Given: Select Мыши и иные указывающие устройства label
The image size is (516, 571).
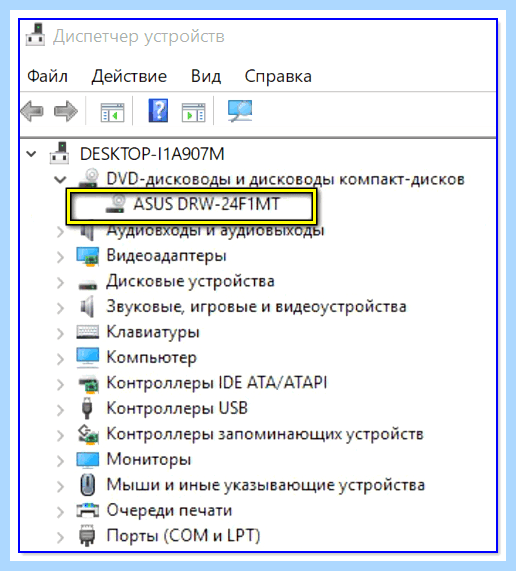Looking at the screenshot, I should tap(265, 485).
